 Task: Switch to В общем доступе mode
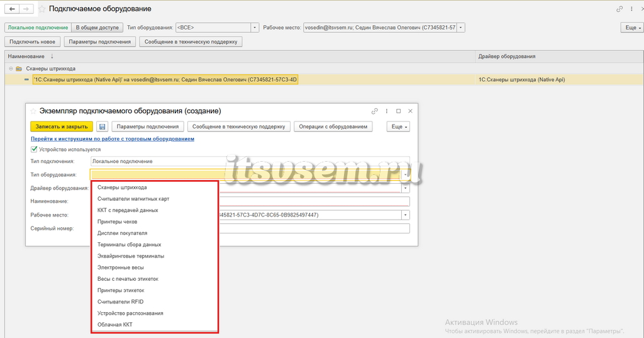point(97,28)
